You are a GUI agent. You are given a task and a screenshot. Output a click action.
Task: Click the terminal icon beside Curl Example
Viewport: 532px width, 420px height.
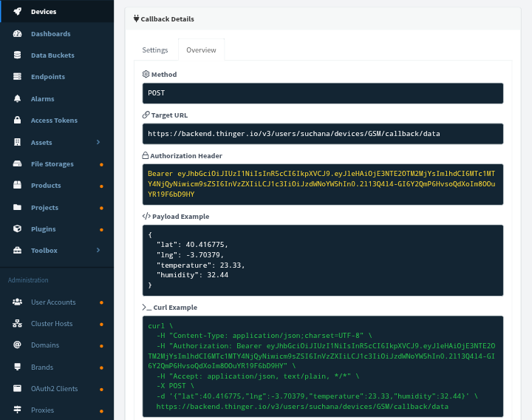point(147,308)
